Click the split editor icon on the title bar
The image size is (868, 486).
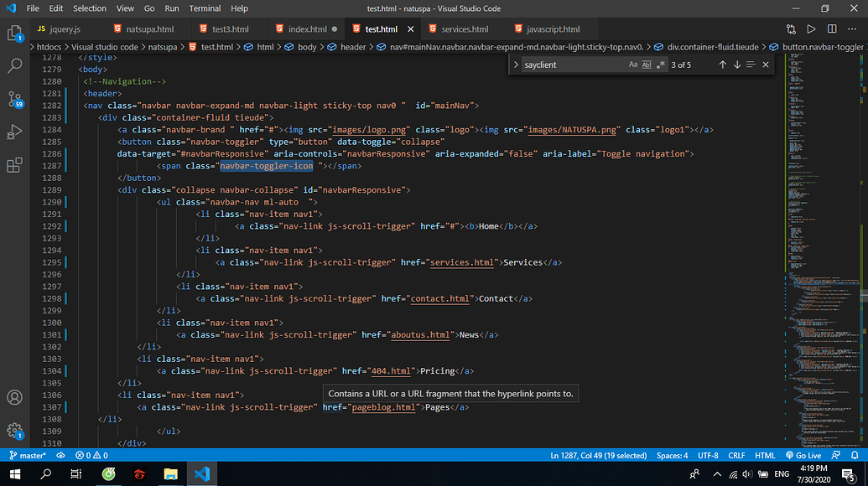tap(830, 28)
